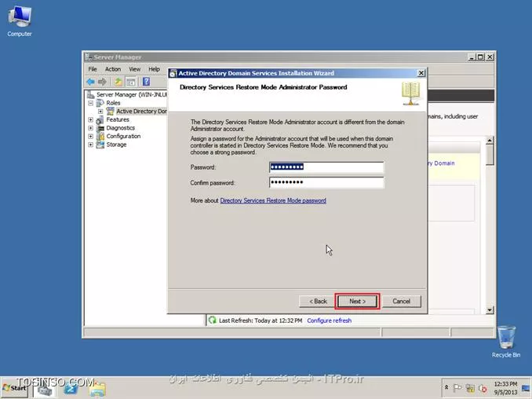
Task: Click Configure refresh link
Action: coord(329,320)
